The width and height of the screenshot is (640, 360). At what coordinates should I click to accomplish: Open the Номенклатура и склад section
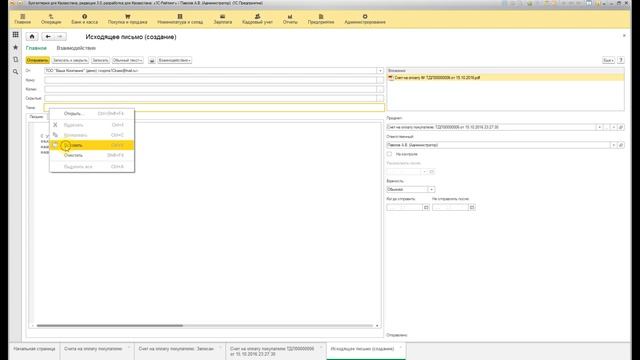click(180, 19)
